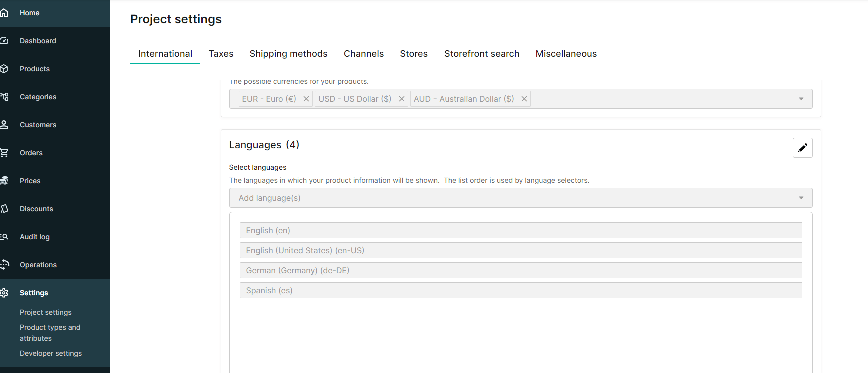Click the USD - US Dollar ($) tag text
This screenshot has height=373, width=868.
pos(355,99)
